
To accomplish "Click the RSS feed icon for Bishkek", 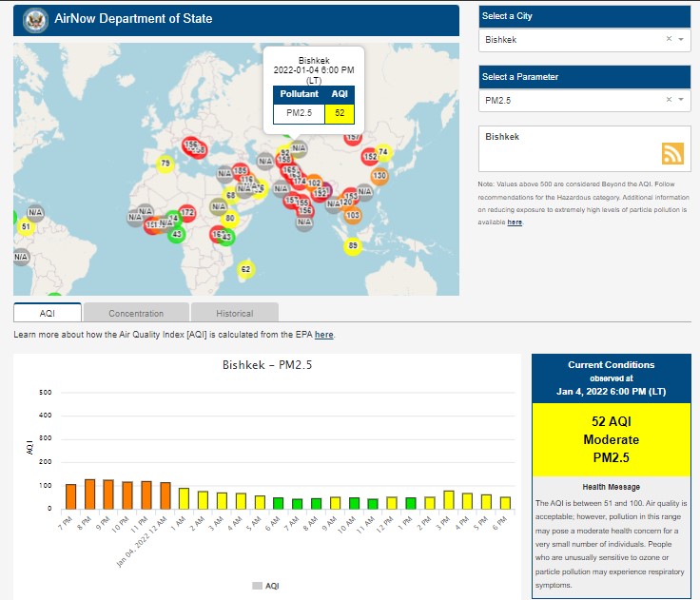I will click(672, 154).
